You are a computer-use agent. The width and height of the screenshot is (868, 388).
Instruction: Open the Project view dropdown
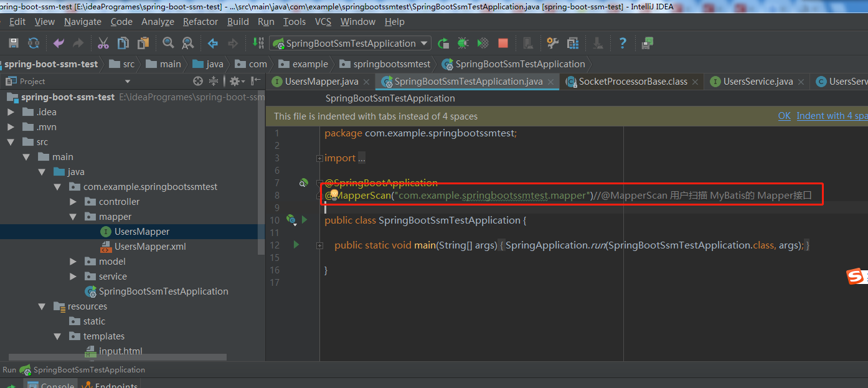128,81
